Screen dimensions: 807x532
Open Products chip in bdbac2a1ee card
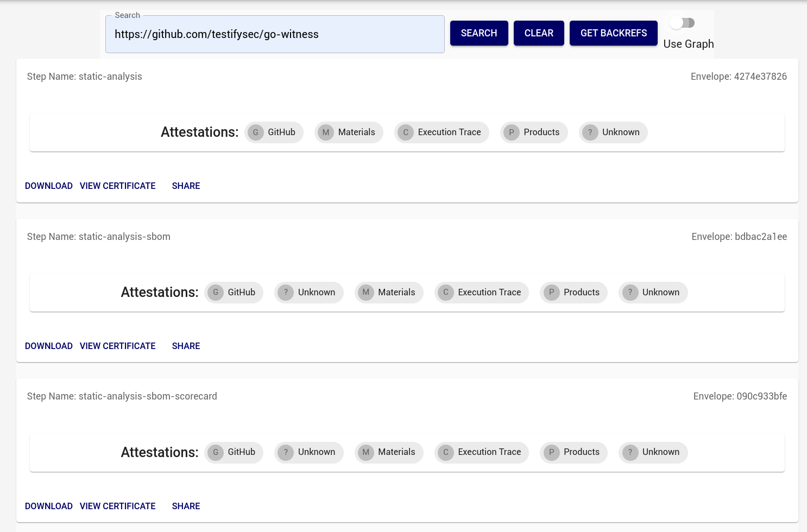pyautogui.click(x=573, y=293)
